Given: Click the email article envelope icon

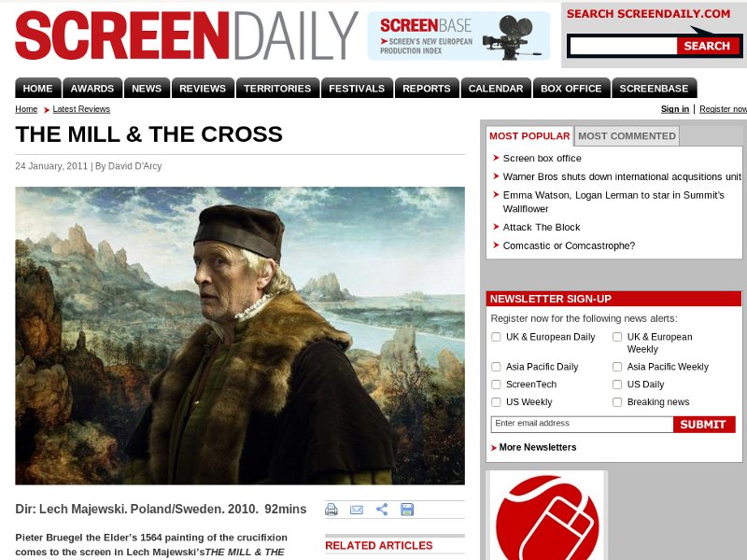Looking at the screenshot, I should (357, 510).
